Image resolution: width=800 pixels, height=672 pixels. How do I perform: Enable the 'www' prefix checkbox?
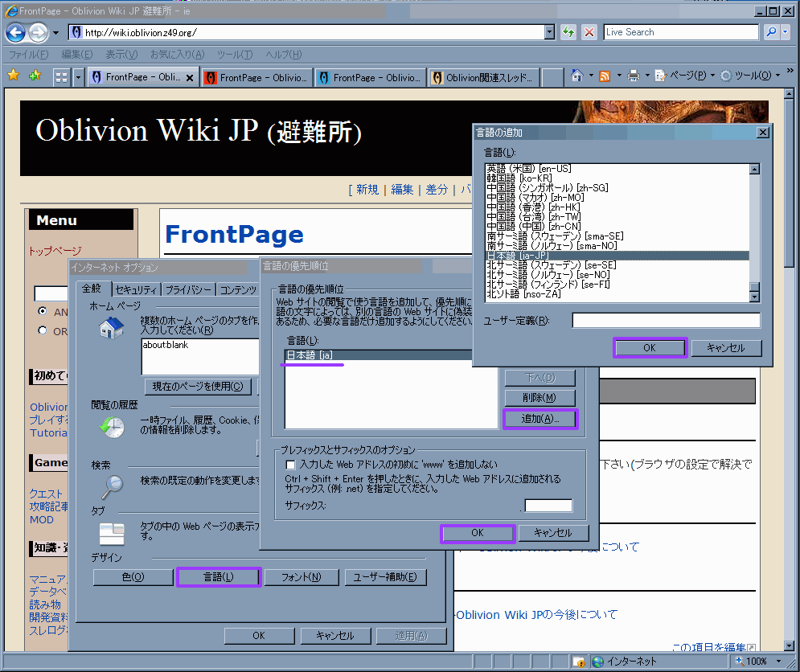[x=291, y=465]
